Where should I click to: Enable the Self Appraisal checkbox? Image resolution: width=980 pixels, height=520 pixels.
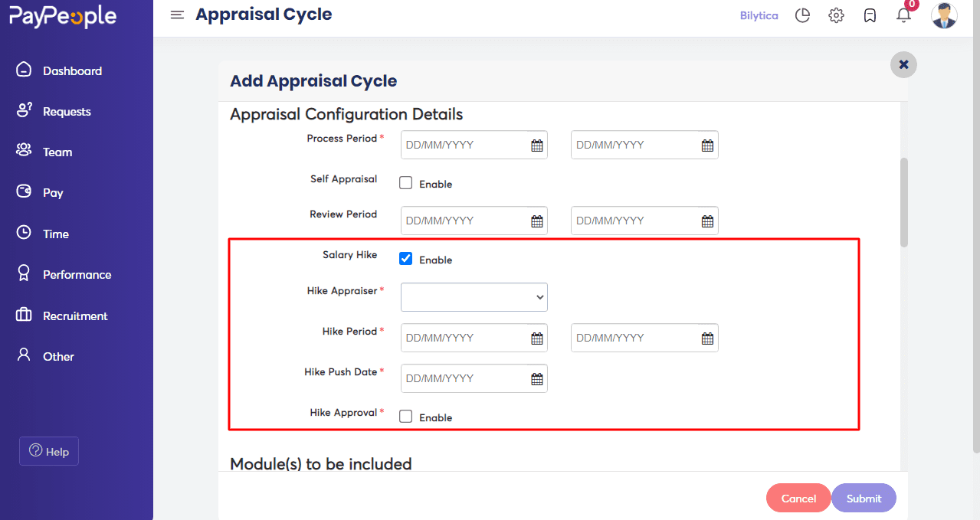(x=406, y=183)
